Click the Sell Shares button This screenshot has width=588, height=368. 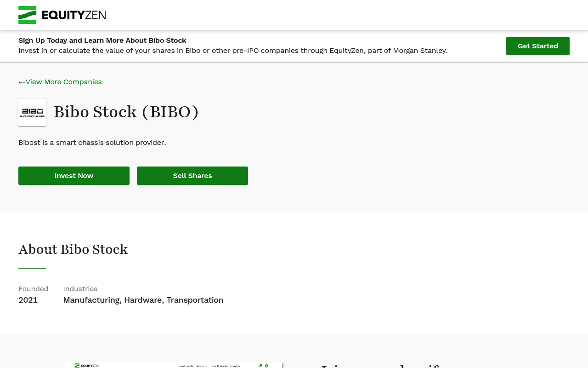[192, 176]
